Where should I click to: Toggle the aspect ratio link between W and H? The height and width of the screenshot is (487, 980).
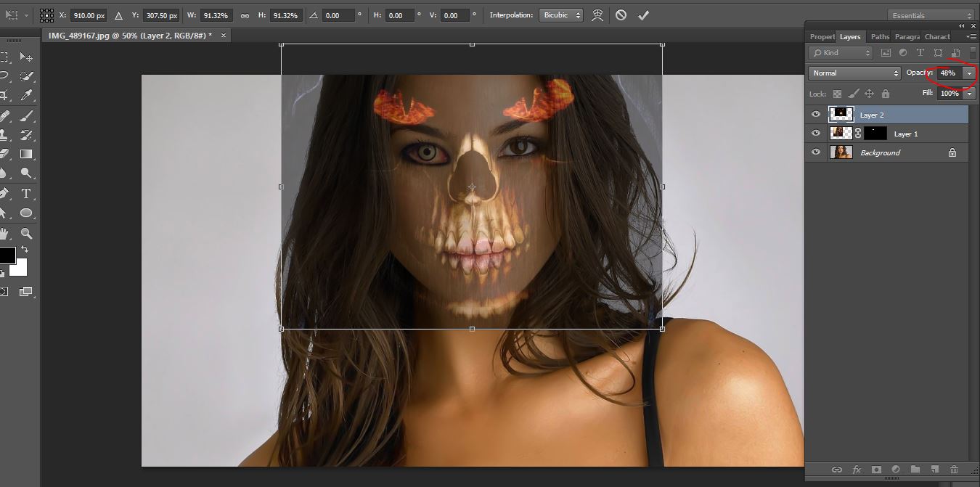pos(245,15)
